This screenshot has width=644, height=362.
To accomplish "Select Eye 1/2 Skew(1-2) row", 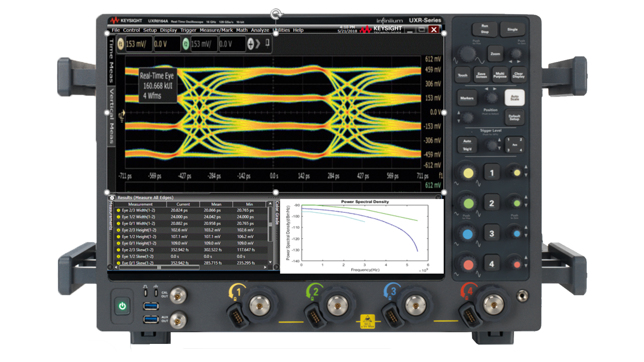I will (x=191, y=256).
